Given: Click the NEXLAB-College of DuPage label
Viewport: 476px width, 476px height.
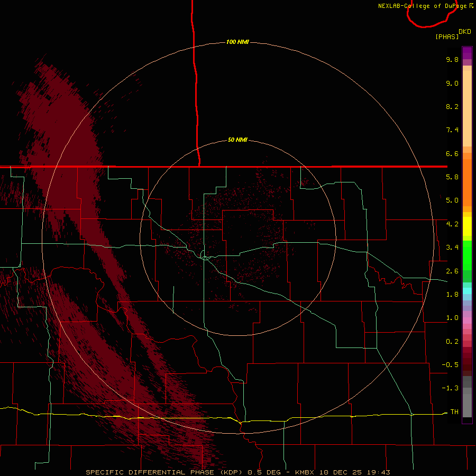Looking at the screenshot, I should (x=423, y=6).
